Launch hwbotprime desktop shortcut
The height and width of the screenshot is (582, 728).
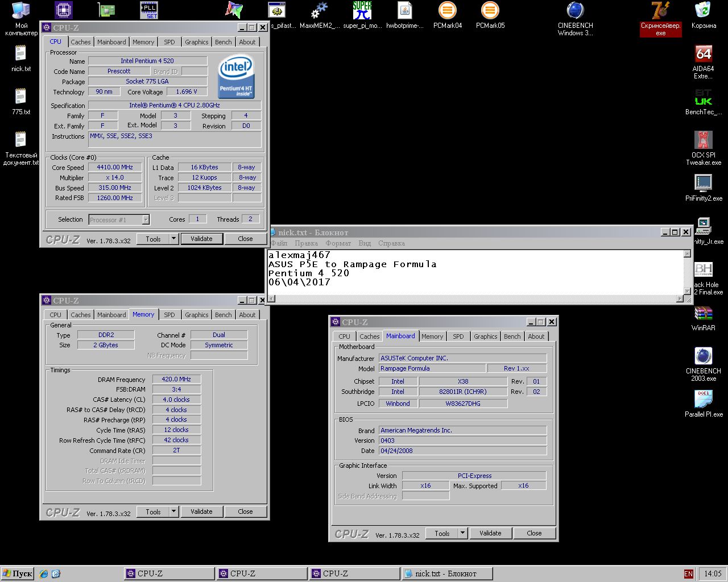405,15
